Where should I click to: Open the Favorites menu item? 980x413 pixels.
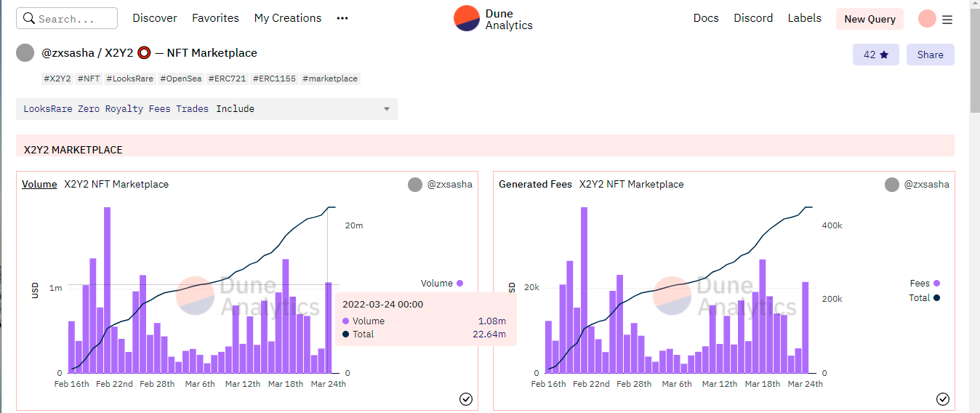pos(215,18)
